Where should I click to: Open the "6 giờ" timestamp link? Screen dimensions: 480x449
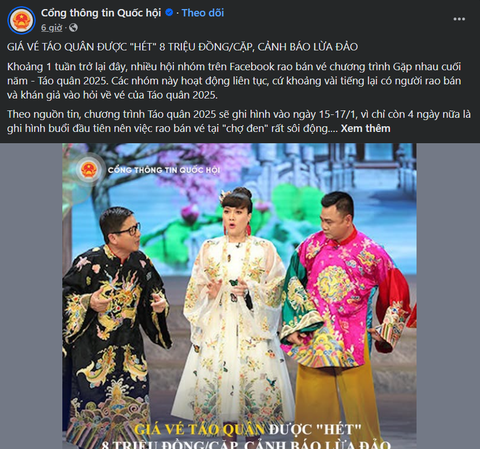[52, 28]
